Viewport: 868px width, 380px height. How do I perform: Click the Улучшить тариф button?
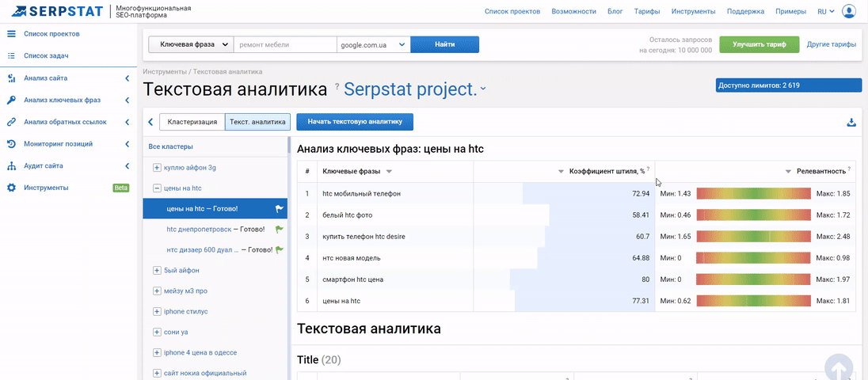coord(759,44)
